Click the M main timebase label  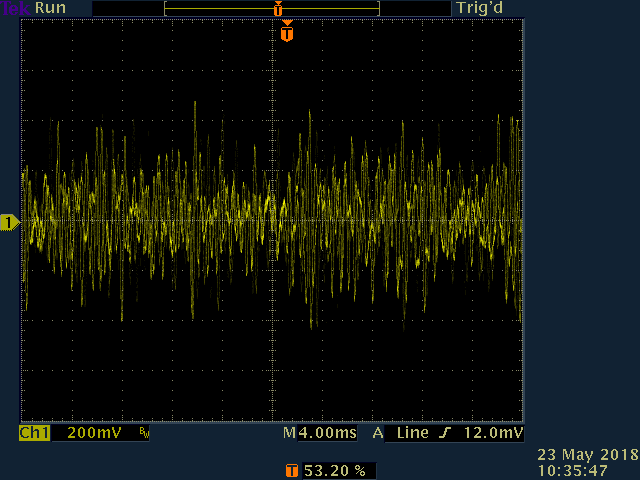tap(289, 433)
